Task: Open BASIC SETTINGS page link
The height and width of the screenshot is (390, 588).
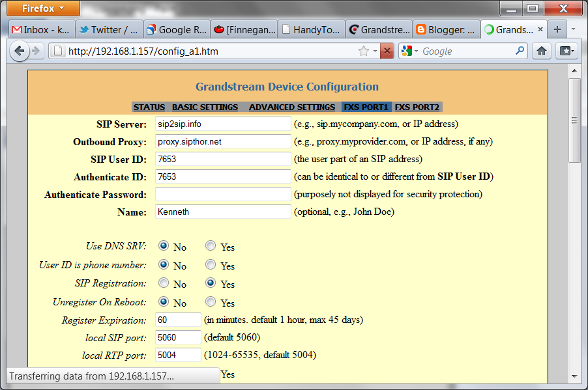Action: pos(205,107)
